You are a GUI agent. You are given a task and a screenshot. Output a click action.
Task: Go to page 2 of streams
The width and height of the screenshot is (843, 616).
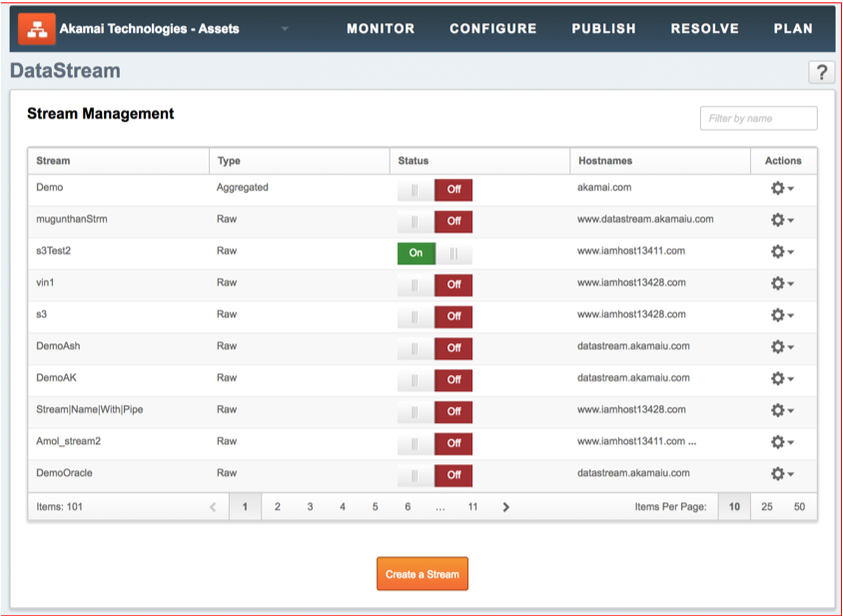(x=278, y=507)
